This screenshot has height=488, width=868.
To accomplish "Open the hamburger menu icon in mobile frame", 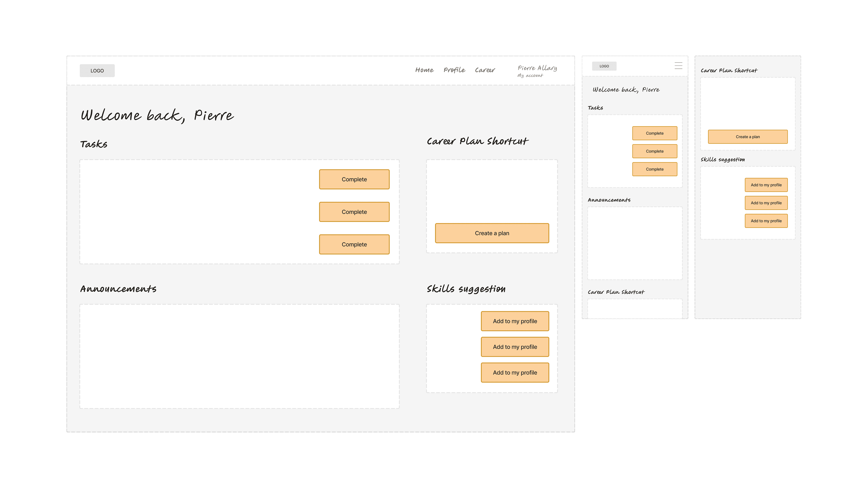I will point(678,66).
